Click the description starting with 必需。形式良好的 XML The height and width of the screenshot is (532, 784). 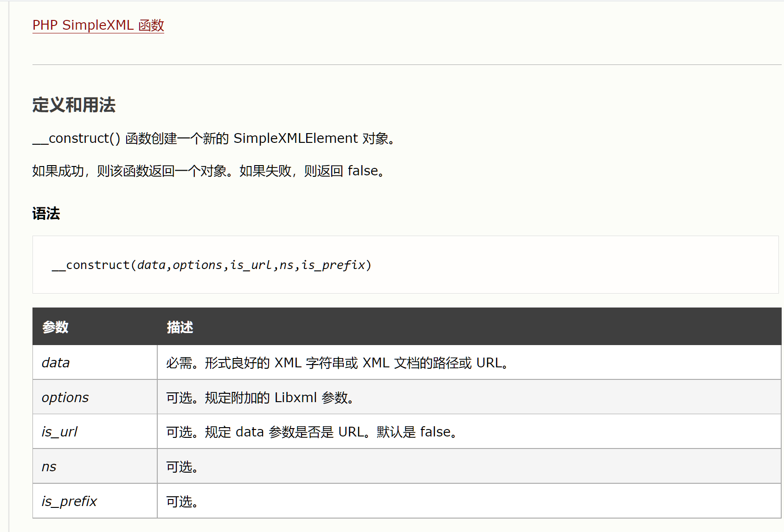click(x=337, y=362)
